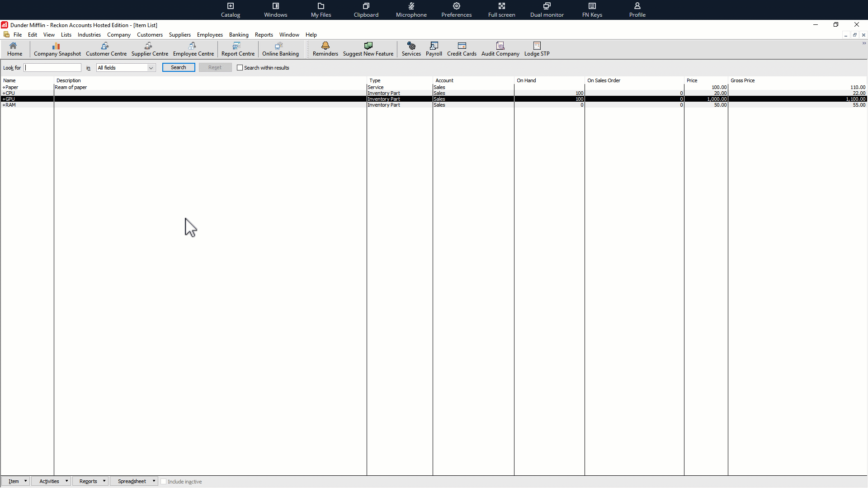Open the Payroll centre

click(x=434, y=49)
